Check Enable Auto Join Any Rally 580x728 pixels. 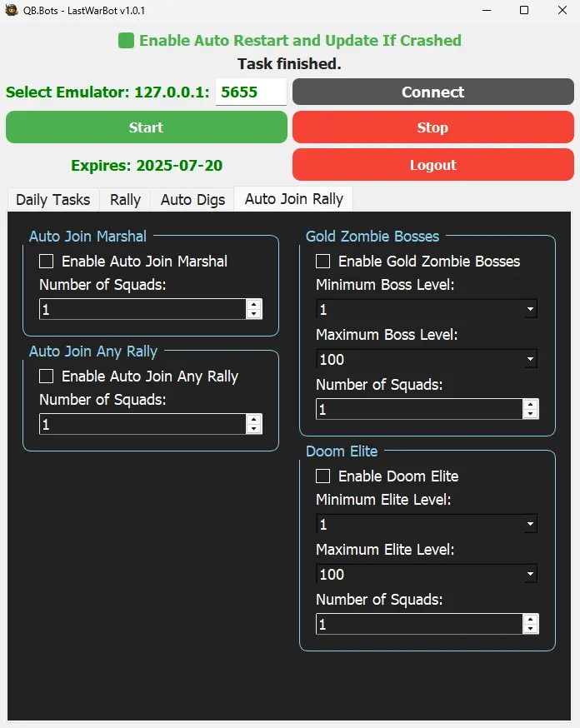click(x=46, y=376)
